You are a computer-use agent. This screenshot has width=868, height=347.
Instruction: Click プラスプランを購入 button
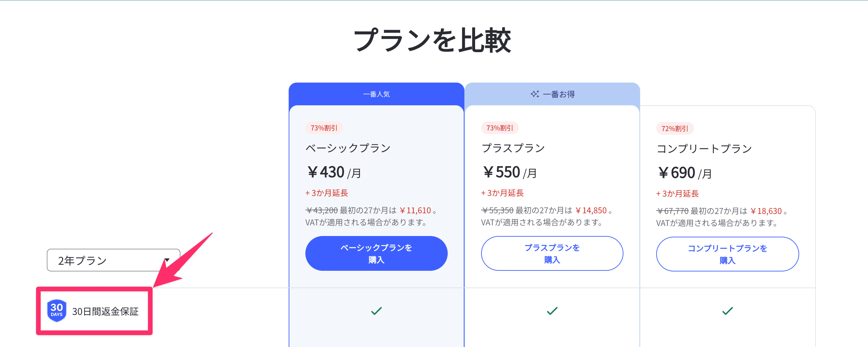pos(552,253)
